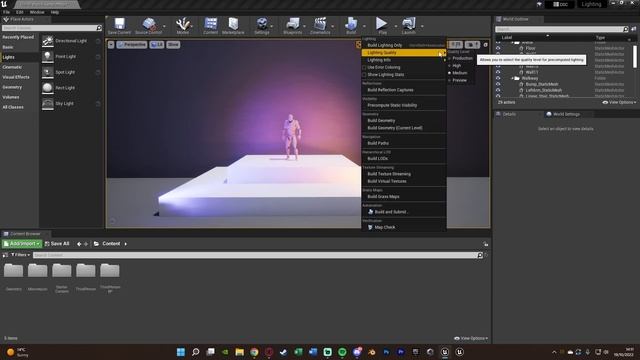Open the Blueprints toolbar icon
This screenshot has width=640, height=360.
click(x=293, y=25)
